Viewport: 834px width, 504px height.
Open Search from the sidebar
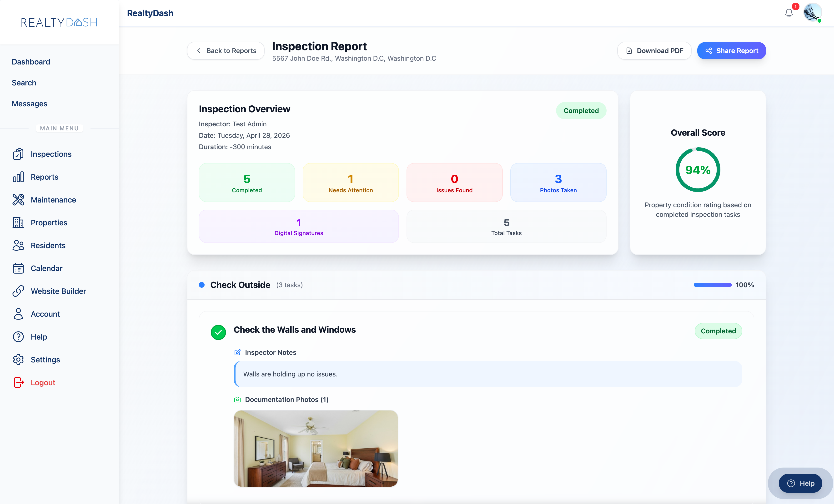[x=24, y=83]
